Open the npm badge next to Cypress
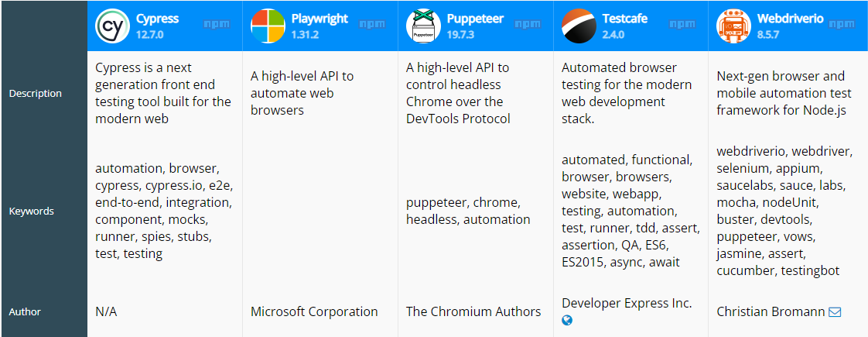 pos(217,24)
